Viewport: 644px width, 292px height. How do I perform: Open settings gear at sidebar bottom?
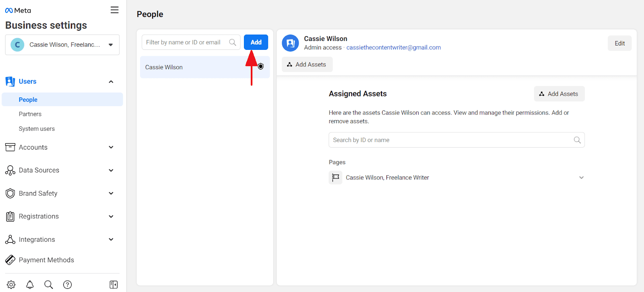[x=11, y=285]
